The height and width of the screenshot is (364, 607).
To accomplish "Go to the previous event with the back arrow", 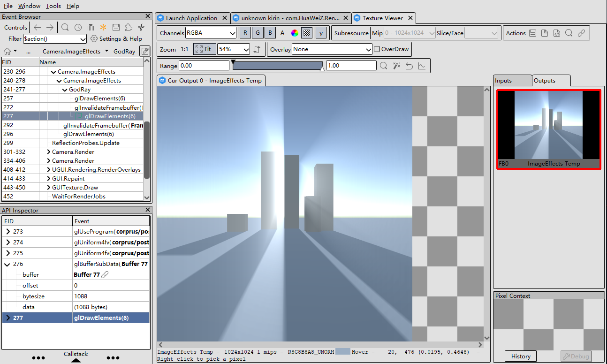I will pyautogui.click(x=37, y=27).
